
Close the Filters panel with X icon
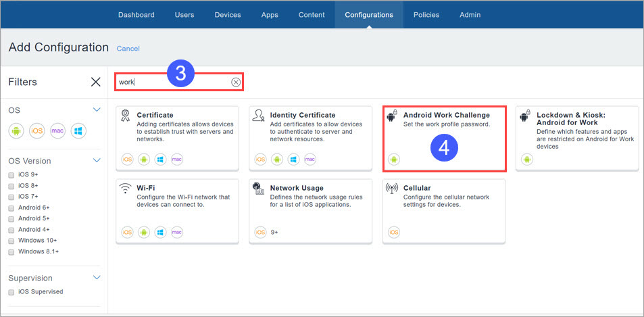96,82
